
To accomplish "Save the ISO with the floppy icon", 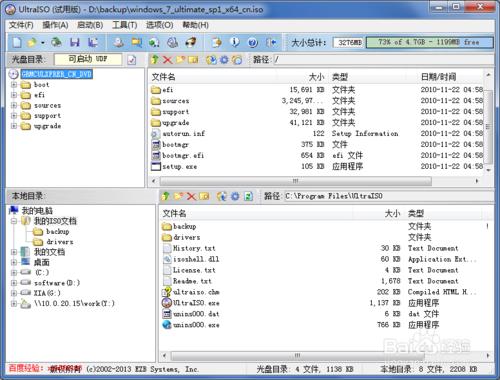I will click(x=75, y=42).
